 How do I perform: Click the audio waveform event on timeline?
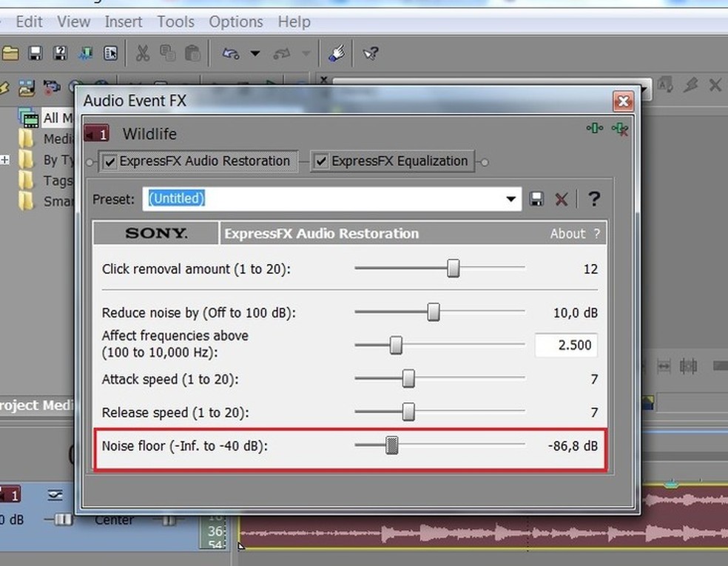[483, 533]
